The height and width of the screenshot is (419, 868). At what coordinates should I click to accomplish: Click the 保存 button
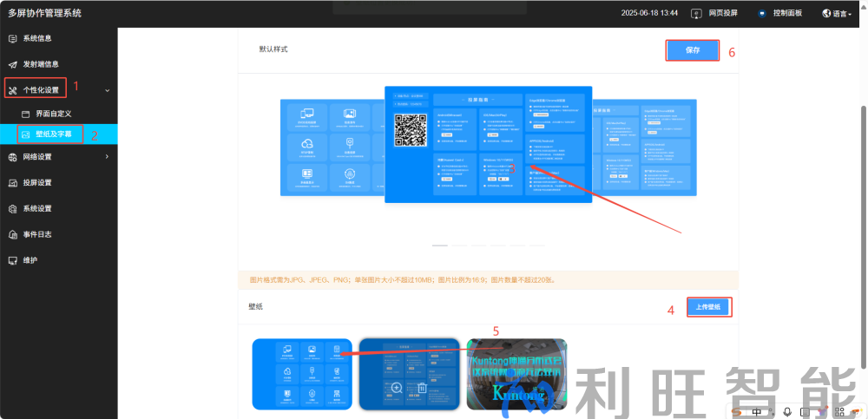(x=693, y=49)
